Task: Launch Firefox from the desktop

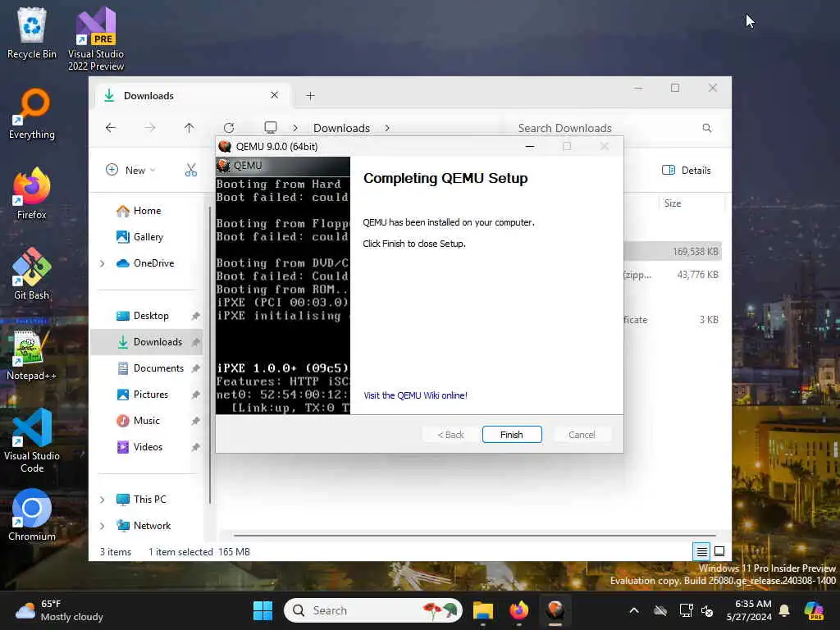Action: [x=32, y=194]
